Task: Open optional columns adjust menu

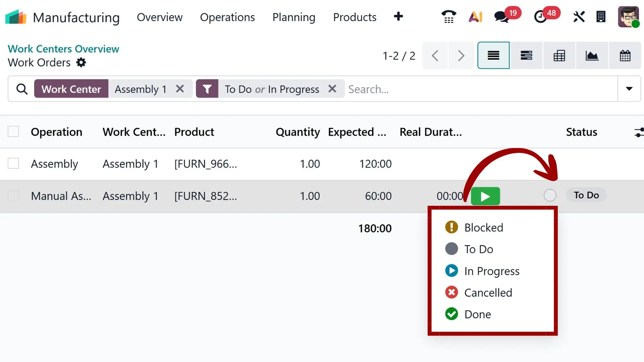Action: tap(638, 132)
